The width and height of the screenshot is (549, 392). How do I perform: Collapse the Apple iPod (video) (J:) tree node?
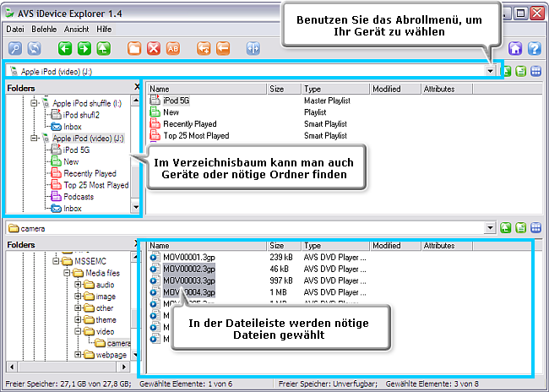[x=34, y=138]
